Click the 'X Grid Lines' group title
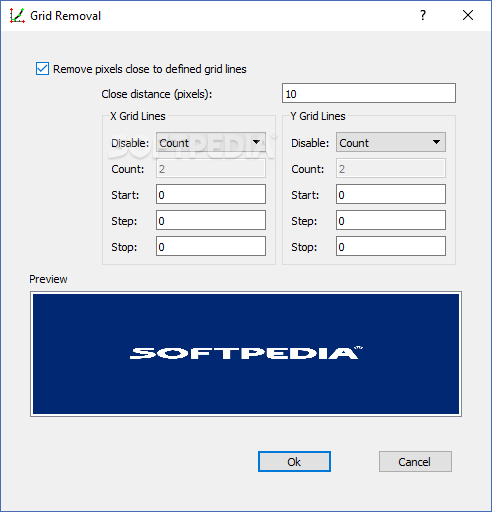492x512 pixels. pyautogui.click(x=138, y=116)
